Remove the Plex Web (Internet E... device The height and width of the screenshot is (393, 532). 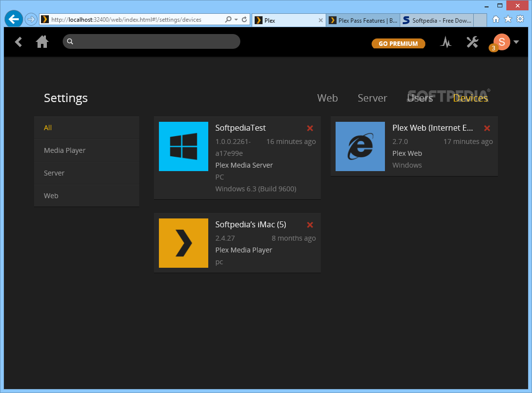pos(487,128)
